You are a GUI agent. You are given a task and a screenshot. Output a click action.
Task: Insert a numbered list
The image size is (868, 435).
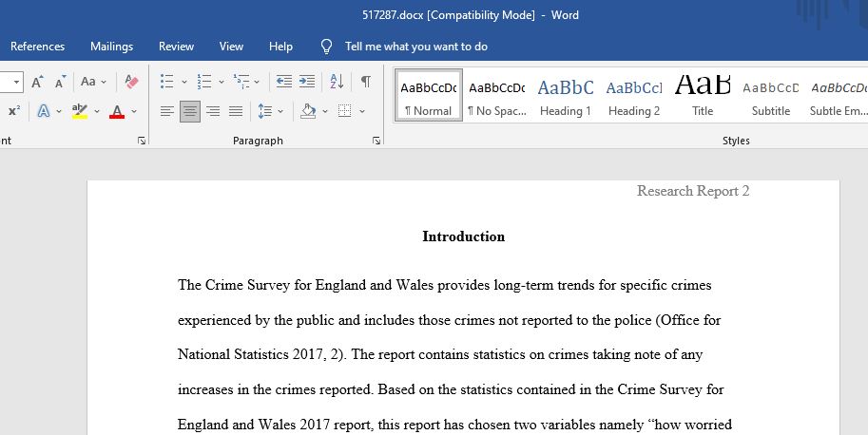204,82
